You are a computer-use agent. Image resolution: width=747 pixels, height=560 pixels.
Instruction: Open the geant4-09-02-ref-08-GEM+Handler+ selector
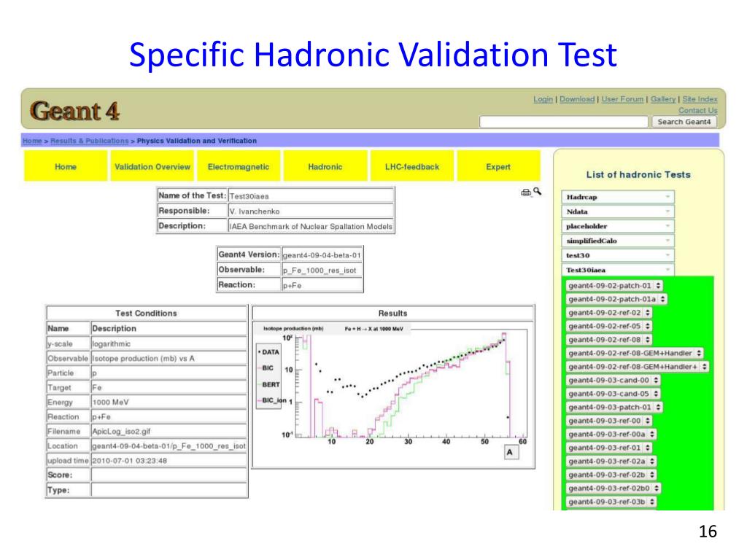click(638, 367)
